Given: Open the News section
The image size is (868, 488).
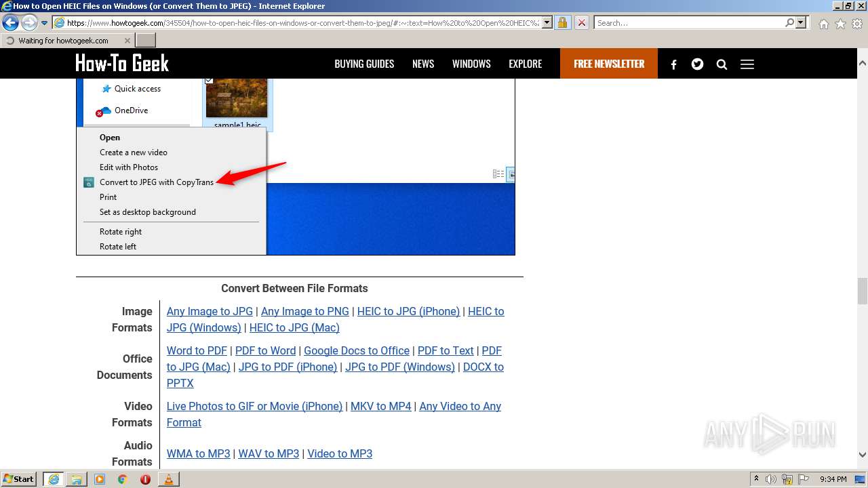Looking at the screenshot, I should coord(423,64).
